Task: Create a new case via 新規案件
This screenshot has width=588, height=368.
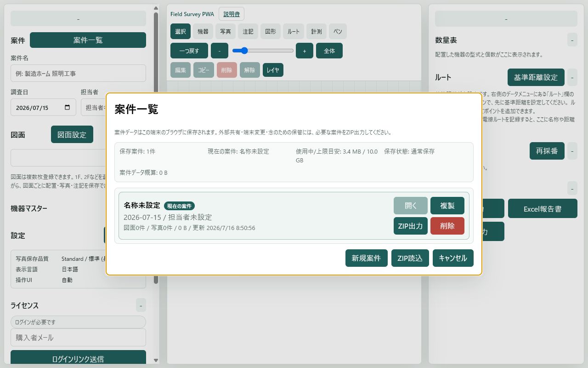Action: [x=367, y=258]
